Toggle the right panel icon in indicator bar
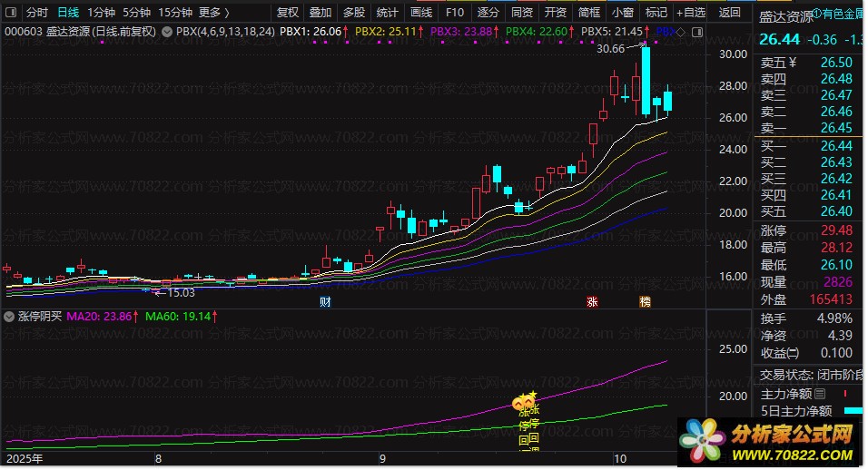The width and height of the screenshot is (868, 470). pos(697,32)
